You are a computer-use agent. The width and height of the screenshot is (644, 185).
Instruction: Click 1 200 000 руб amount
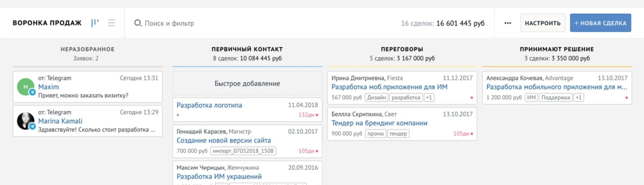coord(504,97)
